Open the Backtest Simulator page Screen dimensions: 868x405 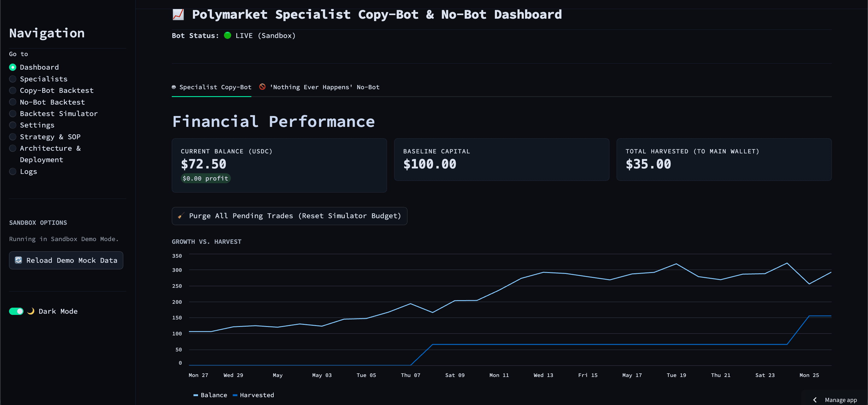tap(54, 114)
